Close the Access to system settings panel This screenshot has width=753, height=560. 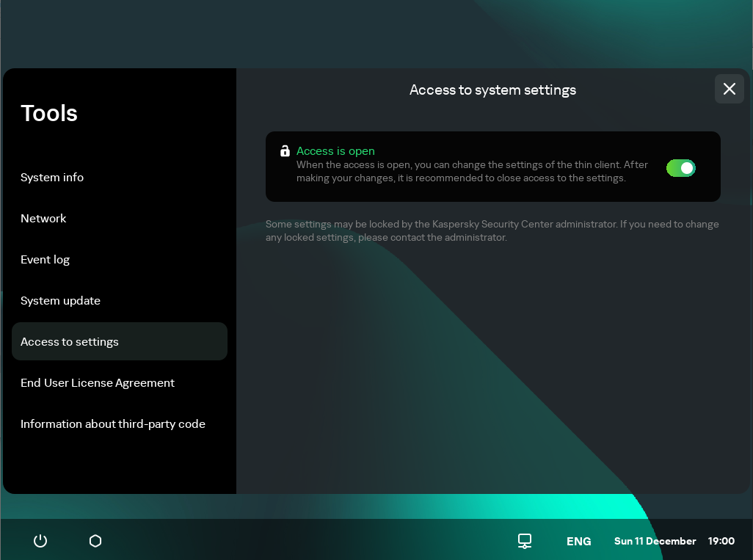tap(729, 89)
